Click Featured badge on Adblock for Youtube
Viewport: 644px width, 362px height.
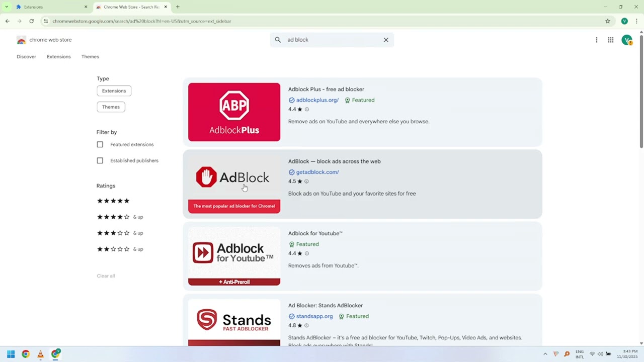(x=304, y=244)
